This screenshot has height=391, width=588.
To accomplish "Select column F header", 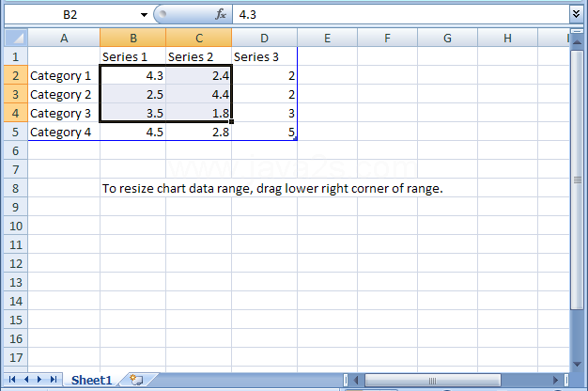I will click(x=387, y=38).
